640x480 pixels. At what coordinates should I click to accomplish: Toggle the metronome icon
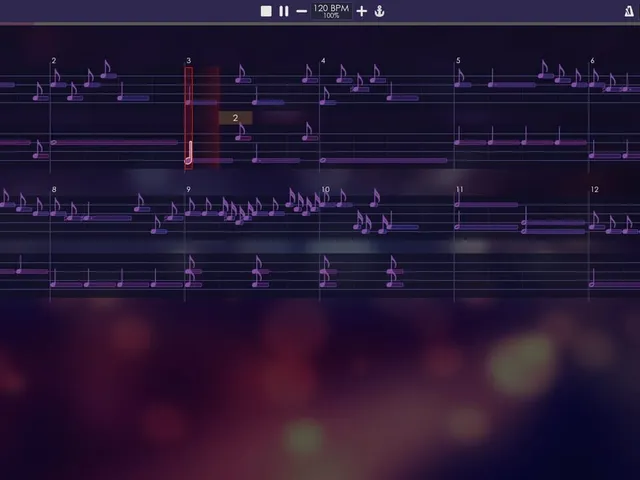click(x=629, y=11)
